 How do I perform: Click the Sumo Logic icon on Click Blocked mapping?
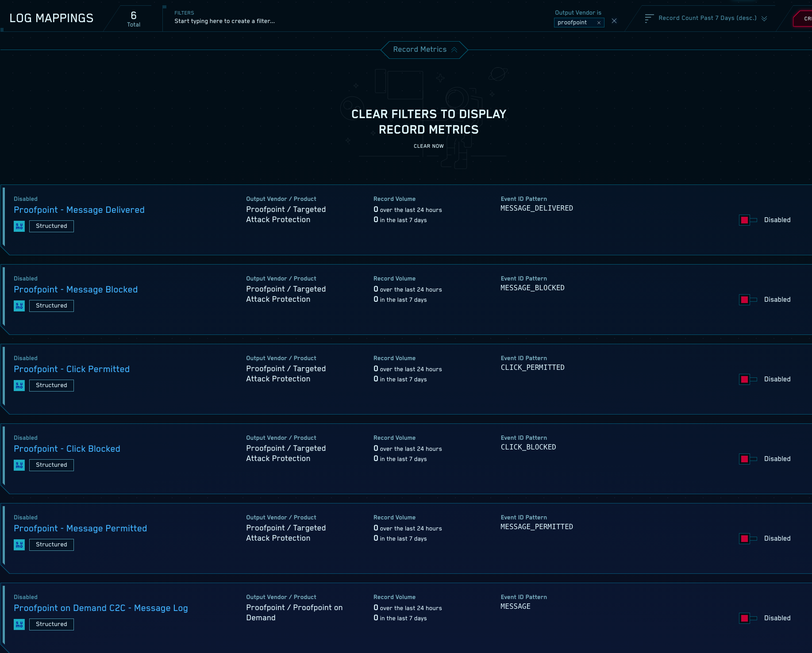(19, 465)
